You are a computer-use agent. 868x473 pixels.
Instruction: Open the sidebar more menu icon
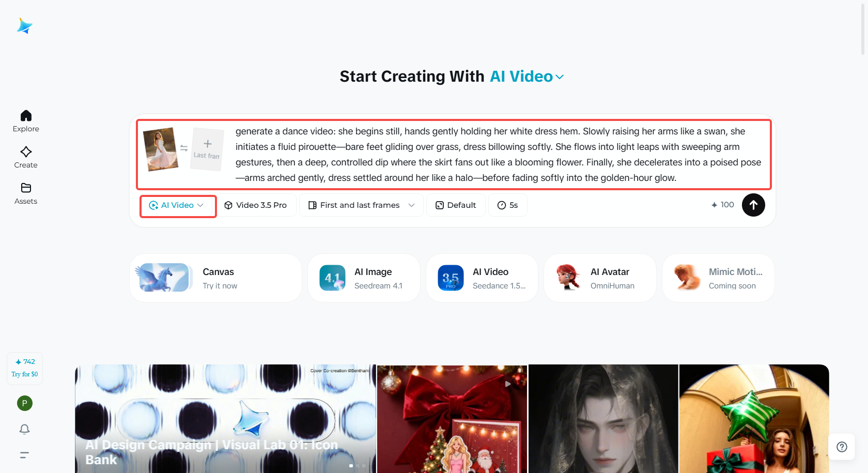[24, 455]
